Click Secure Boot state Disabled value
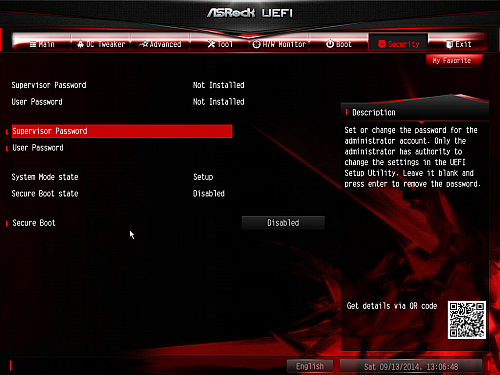The image size is (500, 375). (209, 194)
